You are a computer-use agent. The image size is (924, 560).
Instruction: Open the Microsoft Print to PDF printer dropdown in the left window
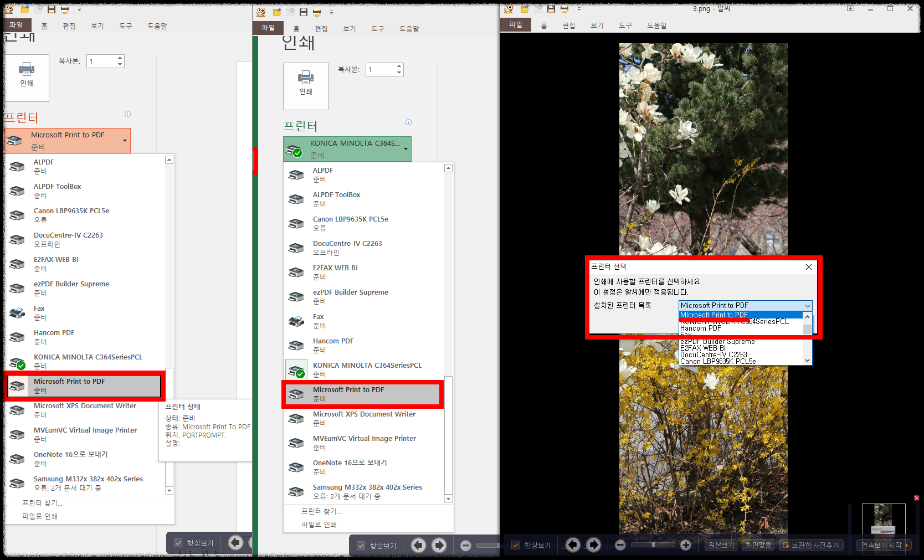[x=68, y=141]
